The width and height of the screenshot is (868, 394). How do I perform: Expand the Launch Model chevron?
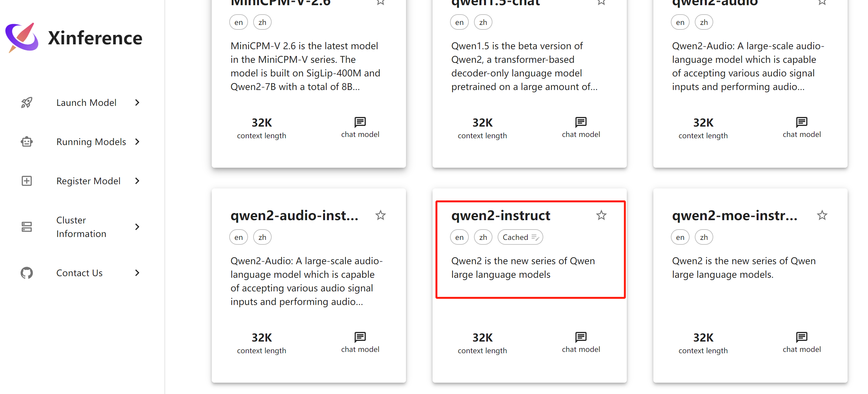click(x=137, y=102)
